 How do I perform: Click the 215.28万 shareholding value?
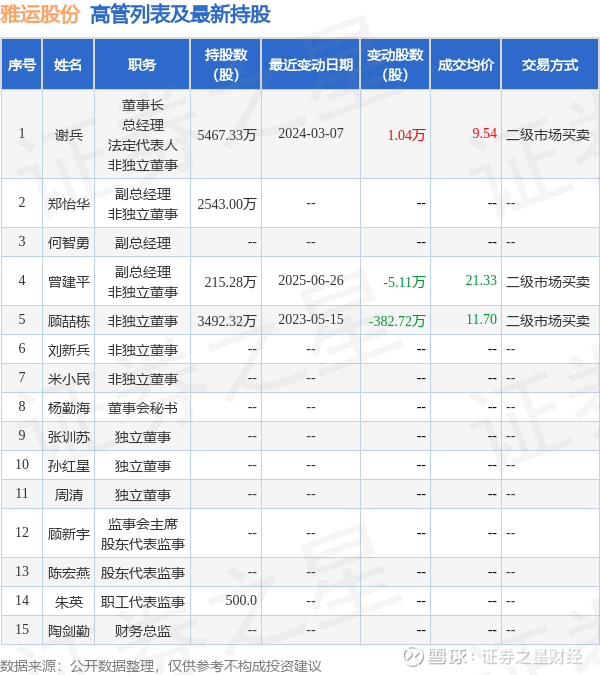tap(230, 282)
